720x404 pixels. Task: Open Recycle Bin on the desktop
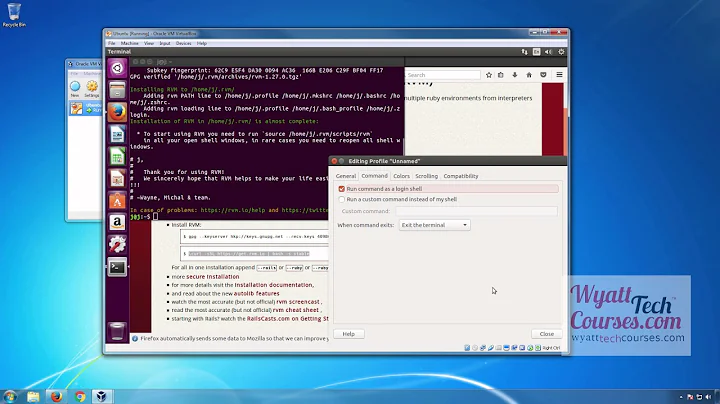(x=14, y=15)
